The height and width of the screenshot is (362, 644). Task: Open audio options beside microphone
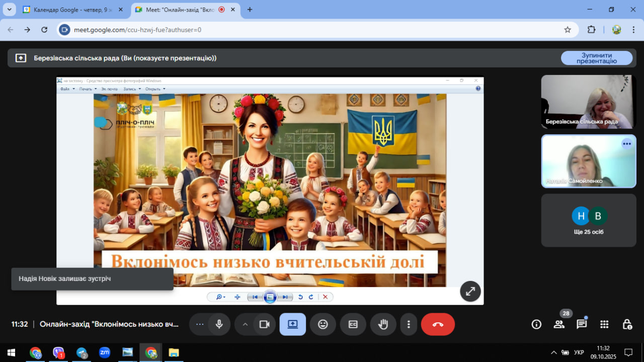tap(200, 324)
